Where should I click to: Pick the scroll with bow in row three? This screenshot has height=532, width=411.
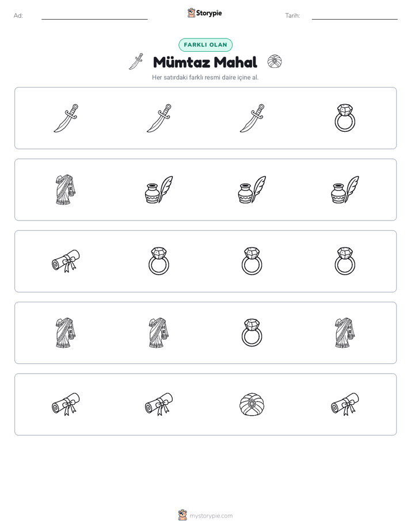pos(66,261)
